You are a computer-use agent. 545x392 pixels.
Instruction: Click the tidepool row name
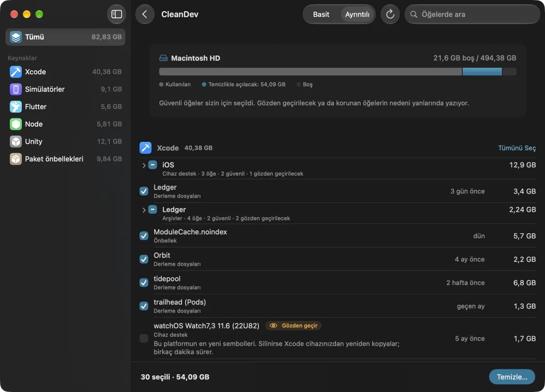167,279
